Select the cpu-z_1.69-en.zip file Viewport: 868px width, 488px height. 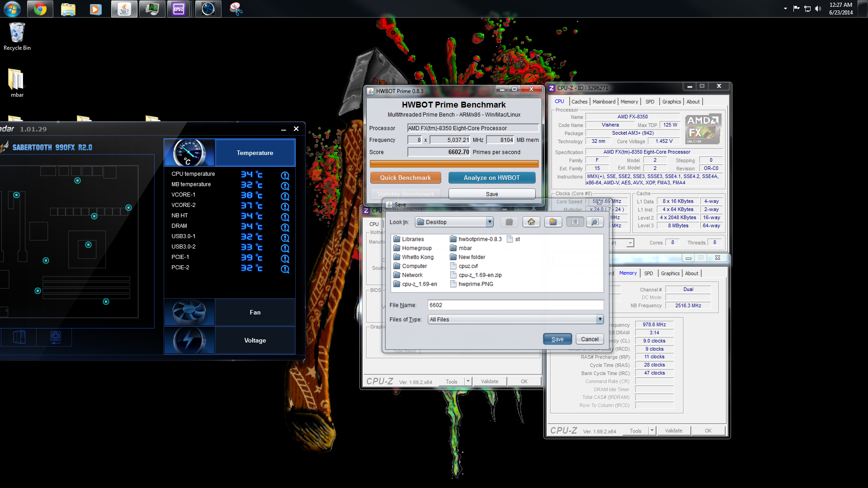(x=476, y=275)
